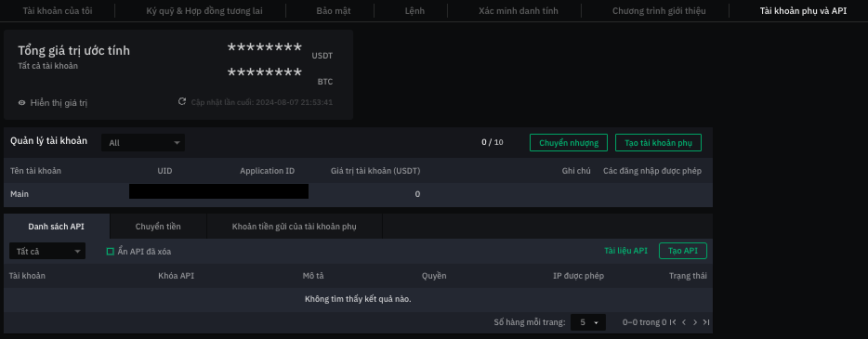This screenshot has height=339, width=868.
Task: Jump to last page of API list
Action: pyautogui.click(x=706, y=322)
